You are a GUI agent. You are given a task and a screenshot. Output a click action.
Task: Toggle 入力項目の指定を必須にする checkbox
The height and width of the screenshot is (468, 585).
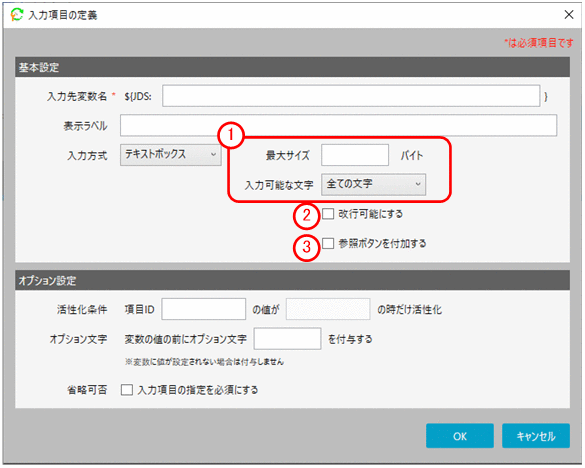pyautogui.click(x=127, y=390)
